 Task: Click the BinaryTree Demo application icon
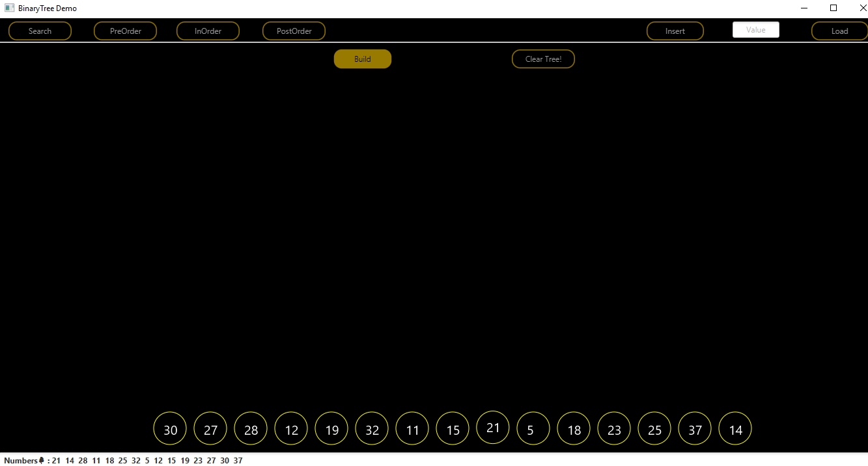pos(8,8)
